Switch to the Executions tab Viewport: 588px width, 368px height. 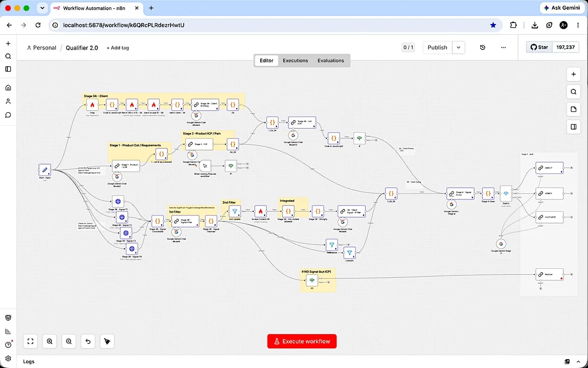295,60
